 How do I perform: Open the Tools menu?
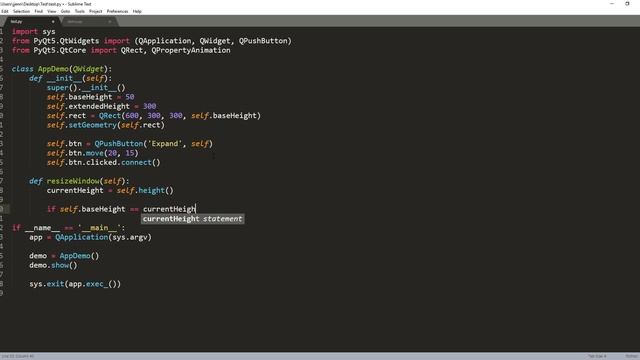(x=80, y=11)
